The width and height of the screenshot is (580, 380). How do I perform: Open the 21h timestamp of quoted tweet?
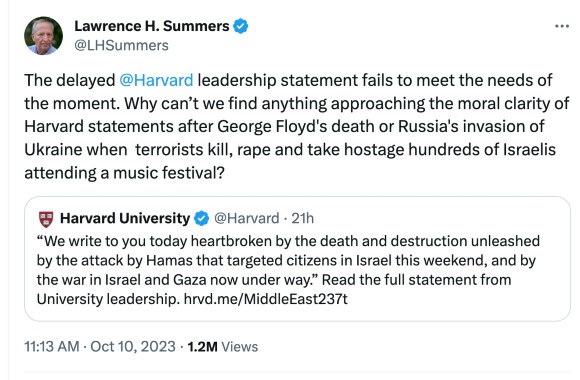303,218
